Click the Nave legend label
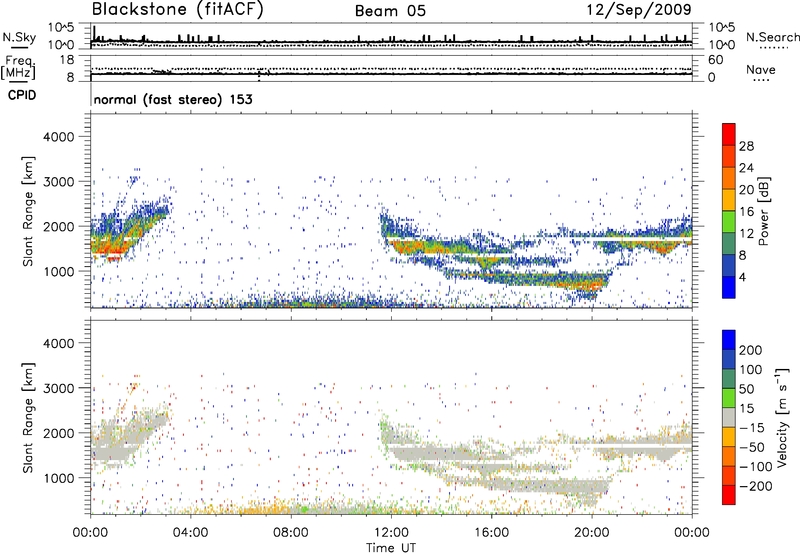 pos(761,69)
